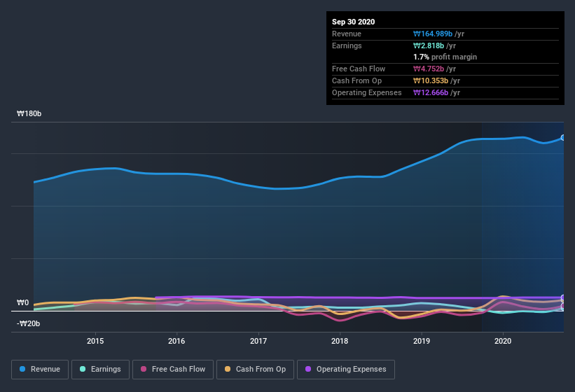The width and height of the screenshot is (575, 392).
Task: Toggle the Cash From Op legend button
Action: tap(255, 370)
